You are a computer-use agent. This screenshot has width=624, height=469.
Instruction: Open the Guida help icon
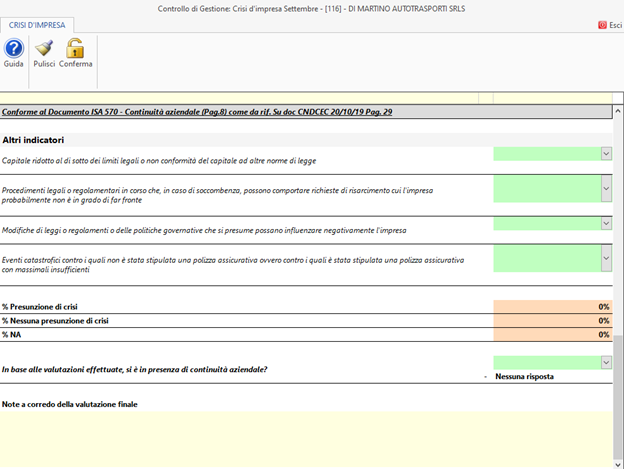pos(14,51)
